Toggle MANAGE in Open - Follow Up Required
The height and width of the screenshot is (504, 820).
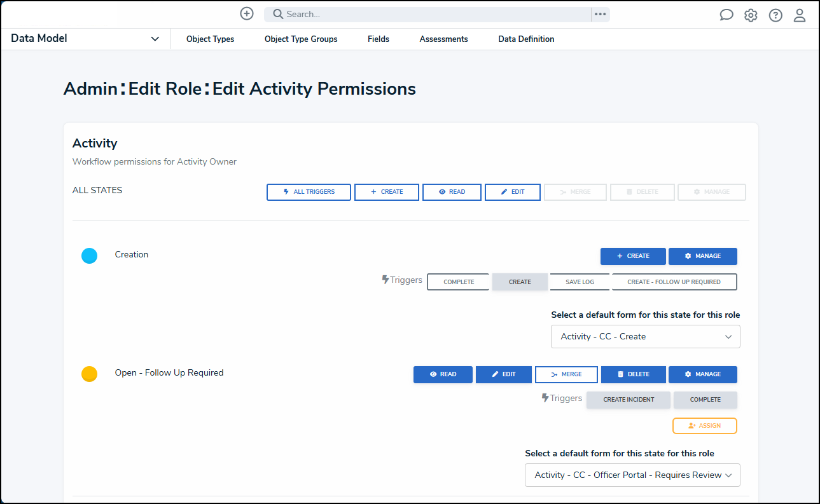(703, 374)
